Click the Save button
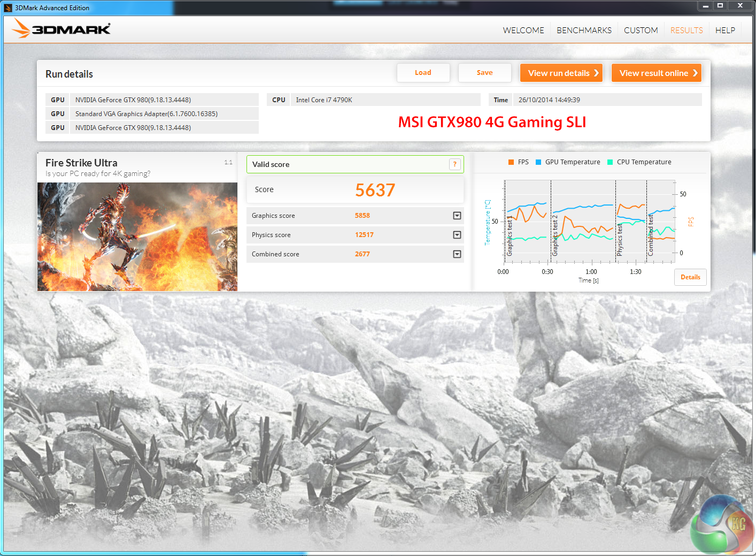The width and height of the screenshot is (756, 556). coord(484,73)
